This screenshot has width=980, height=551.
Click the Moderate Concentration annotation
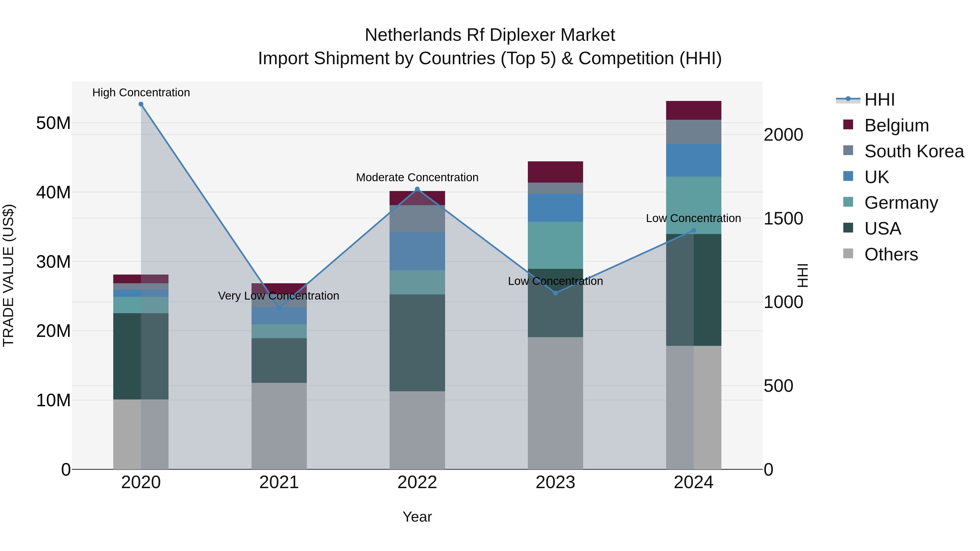417,177
